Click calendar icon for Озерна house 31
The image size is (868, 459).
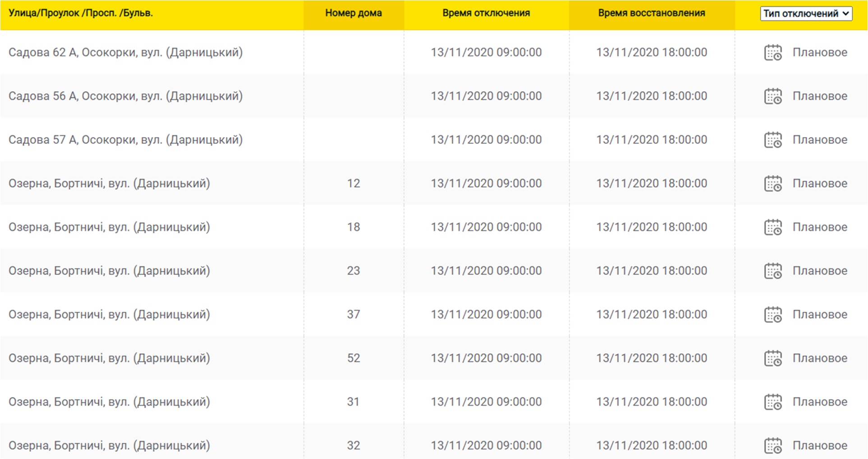tap(773, 402)
